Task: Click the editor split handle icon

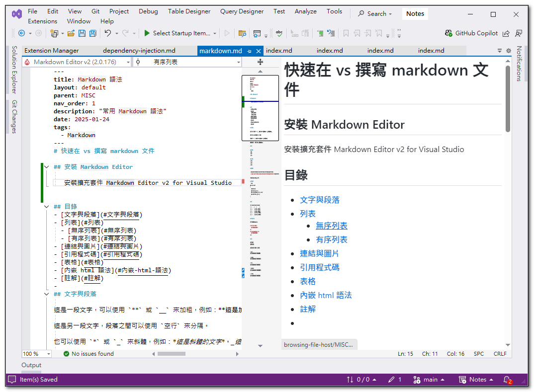Action: (260, 62)
